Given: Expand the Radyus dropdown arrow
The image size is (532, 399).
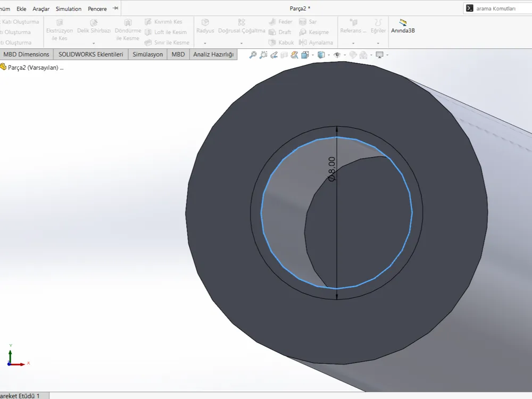Looking at the screenshot, I should coord(205,44).
